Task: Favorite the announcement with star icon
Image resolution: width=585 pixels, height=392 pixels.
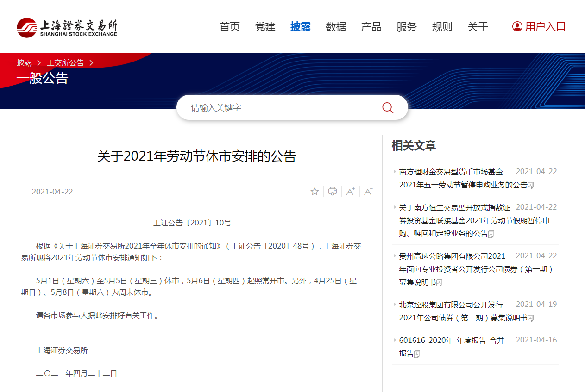Action: (315, 192)
